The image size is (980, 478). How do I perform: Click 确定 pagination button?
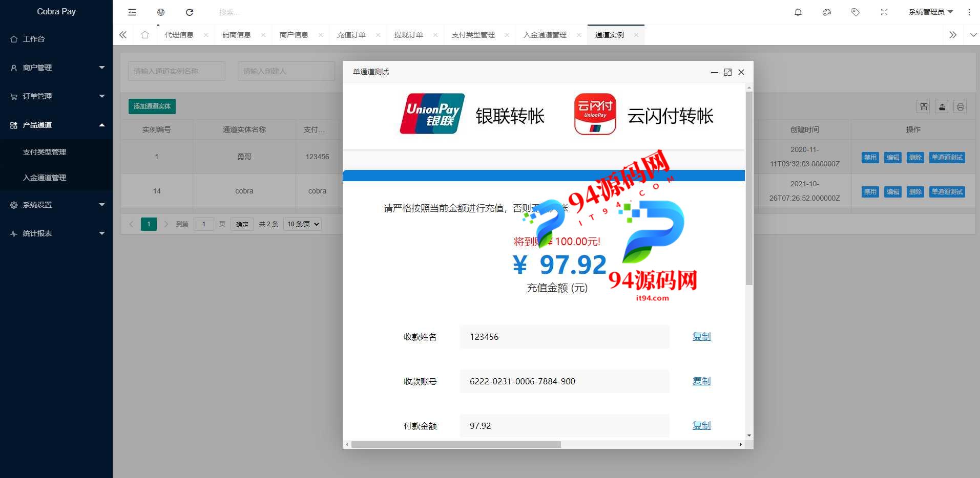(x=242, y=224)
